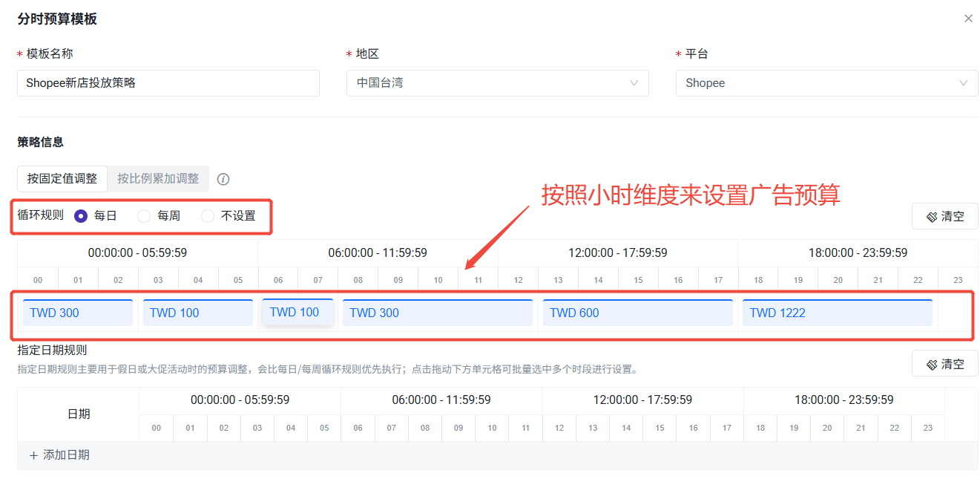The width and height of the screenshot is (980, 479).
Task: Click 清空 button for loop rule schedule
Action: [944, 217]
